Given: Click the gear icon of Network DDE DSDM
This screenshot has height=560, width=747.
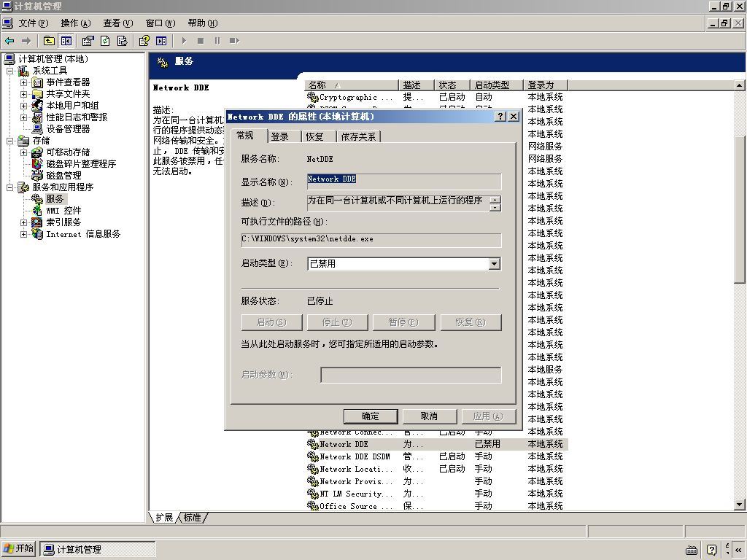Looking at the screenshot, I should tap(312, 456).
